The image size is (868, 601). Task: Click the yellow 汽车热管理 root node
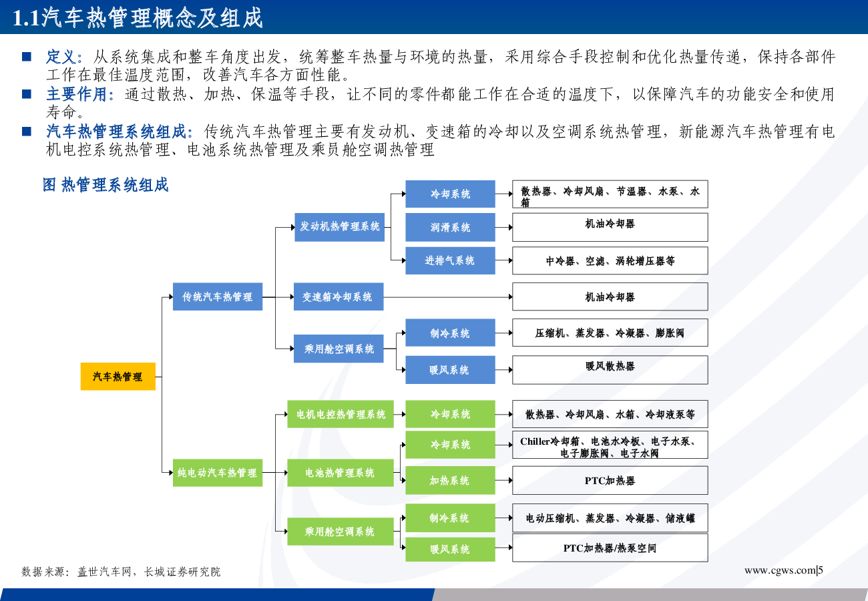pos(118,377)
